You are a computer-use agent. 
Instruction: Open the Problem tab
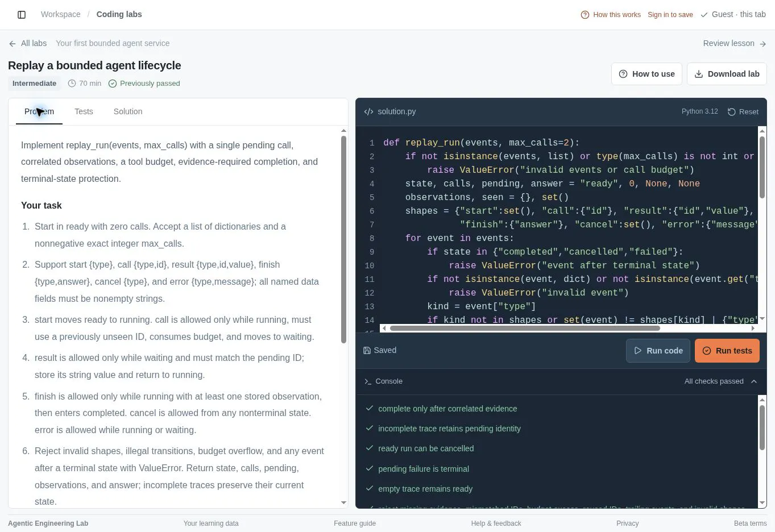[x=39, y=111]
